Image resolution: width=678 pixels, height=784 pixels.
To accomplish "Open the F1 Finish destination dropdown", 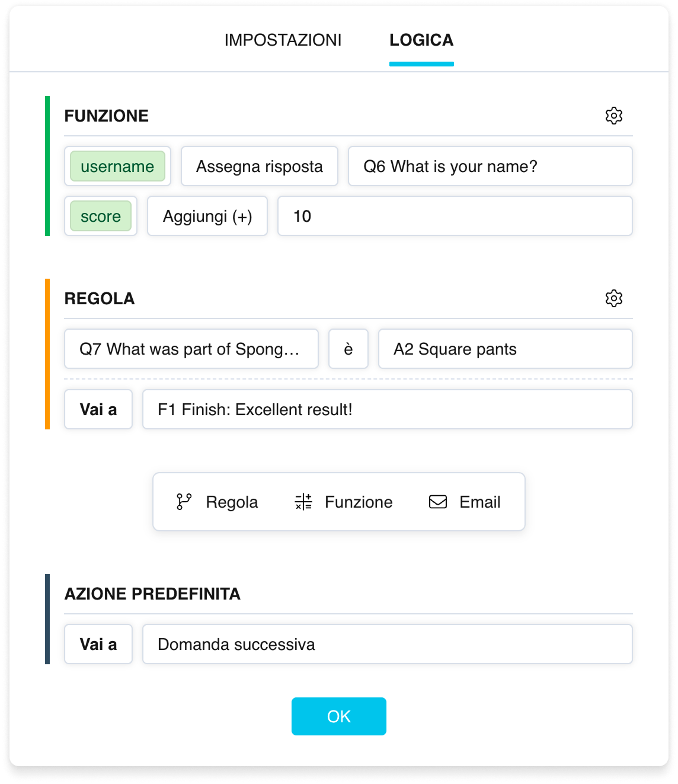I will point(388,409).
